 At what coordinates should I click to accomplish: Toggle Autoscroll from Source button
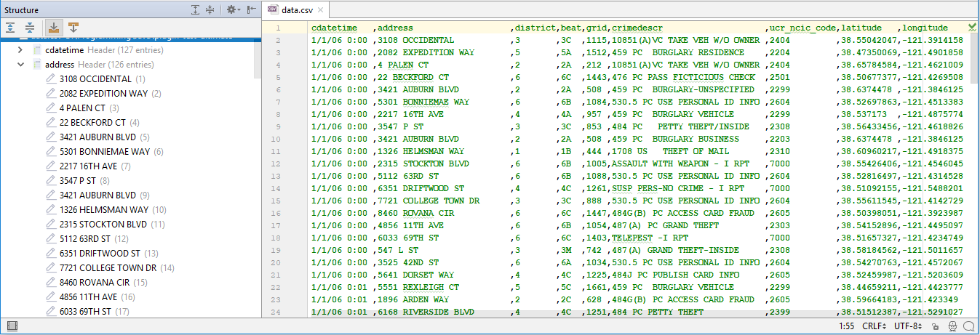point(73,28)
